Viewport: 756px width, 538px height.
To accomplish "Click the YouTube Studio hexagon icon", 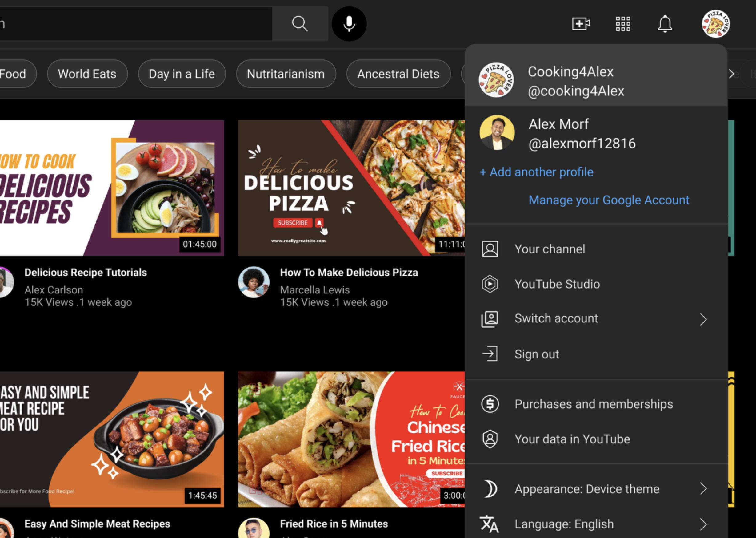I will pyautogui.click(x=490, y=284).
